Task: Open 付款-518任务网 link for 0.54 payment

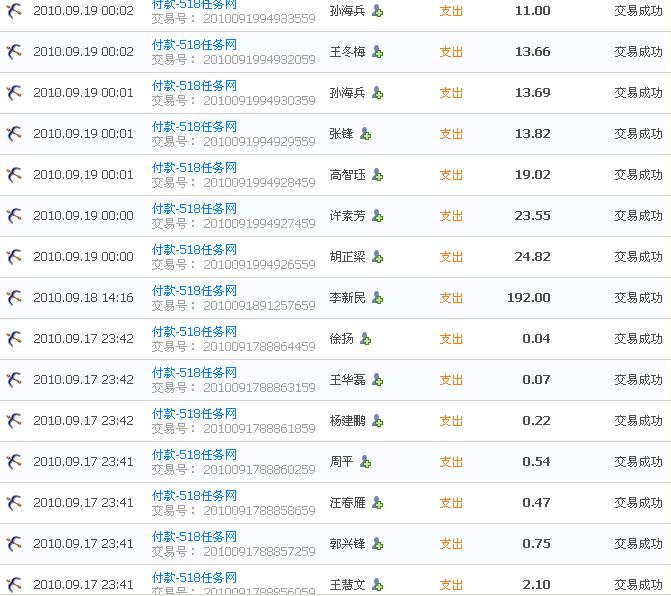Action: [x=194, y=455]
